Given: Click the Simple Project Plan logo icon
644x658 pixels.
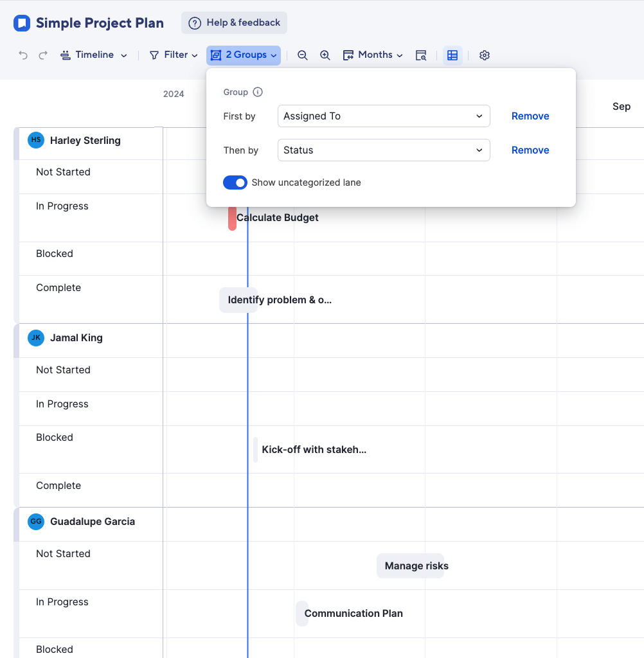Looking at the screenshot, I should pos(22,23).
